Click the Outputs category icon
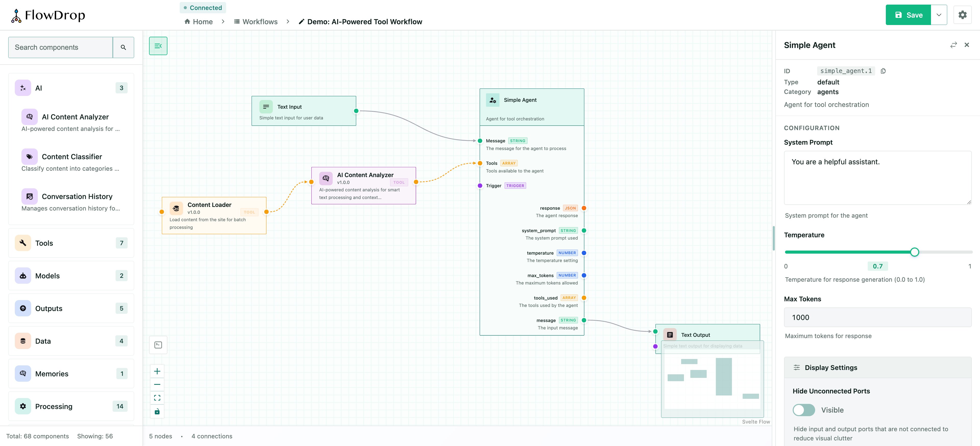980x446 pixels. (23, 308)
